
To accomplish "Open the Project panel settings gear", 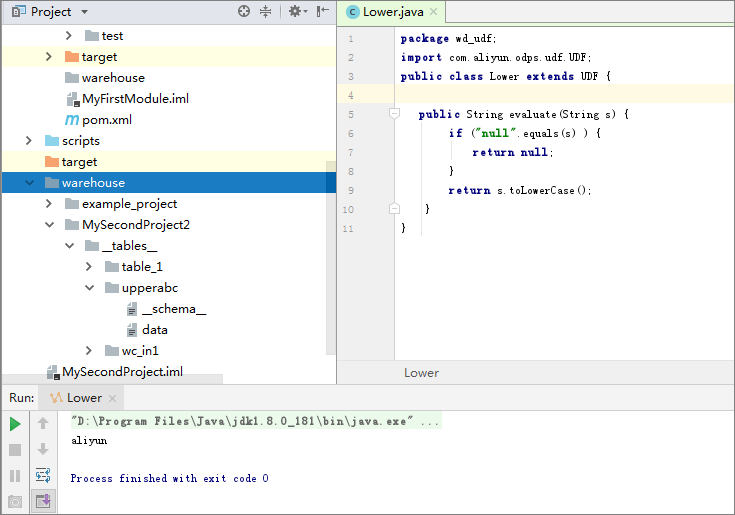I will [295, 11].
